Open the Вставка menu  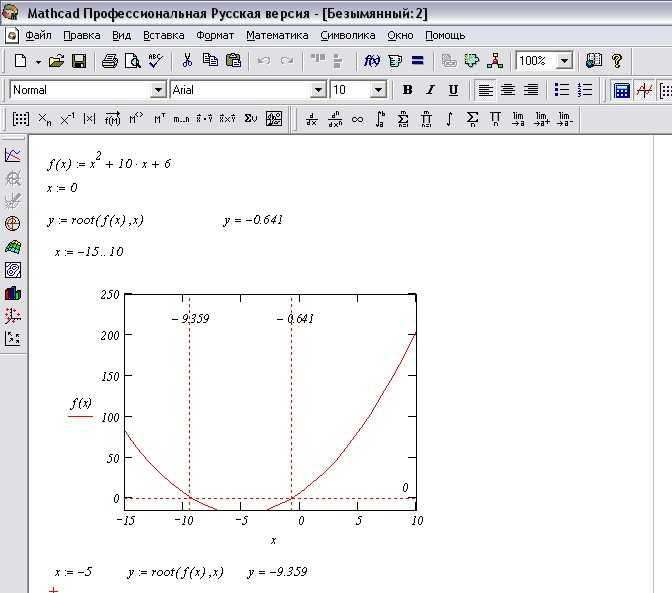pyautogui.click(x=164, y=36)
